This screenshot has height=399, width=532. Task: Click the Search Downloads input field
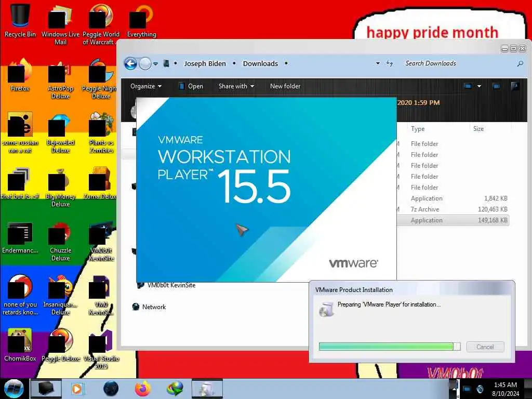(x=460, y=63)
